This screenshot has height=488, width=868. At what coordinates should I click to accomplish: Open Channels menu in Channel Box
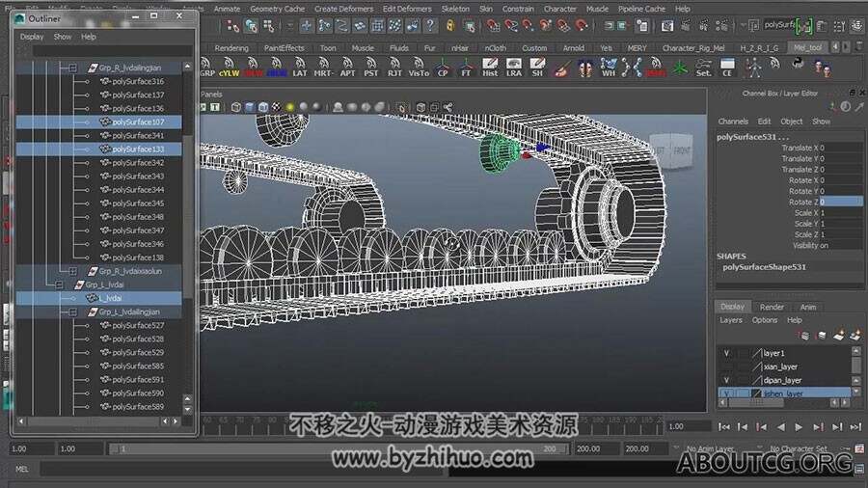click(x=733, y=122)
